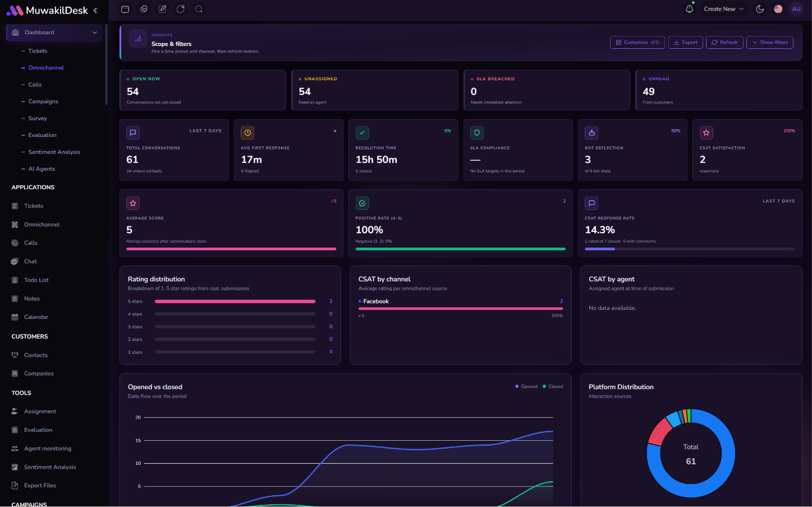Click the Customize button
This screenshot has width=812, height=507.
point(637,42)
